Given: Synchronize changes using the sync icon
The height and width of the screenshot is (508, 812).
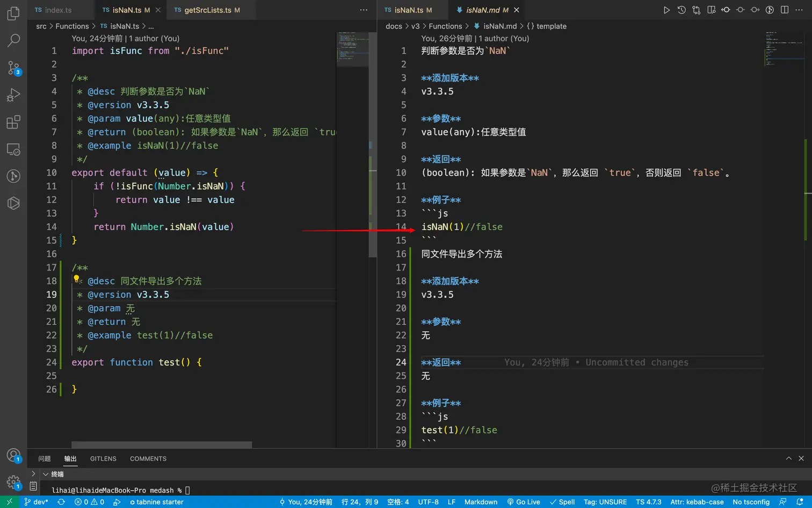Looking at the screenshot, I should coord(61,502).
